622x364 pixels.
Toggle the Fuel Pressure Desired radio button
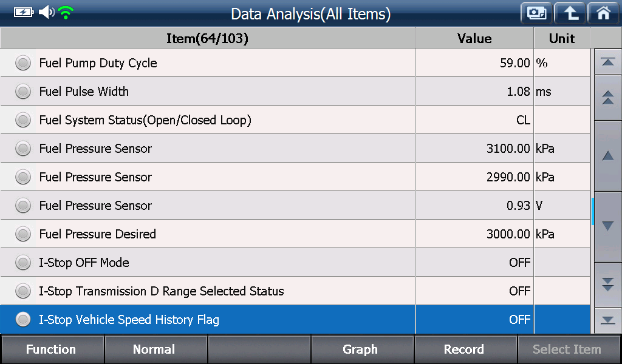point(23,234)
